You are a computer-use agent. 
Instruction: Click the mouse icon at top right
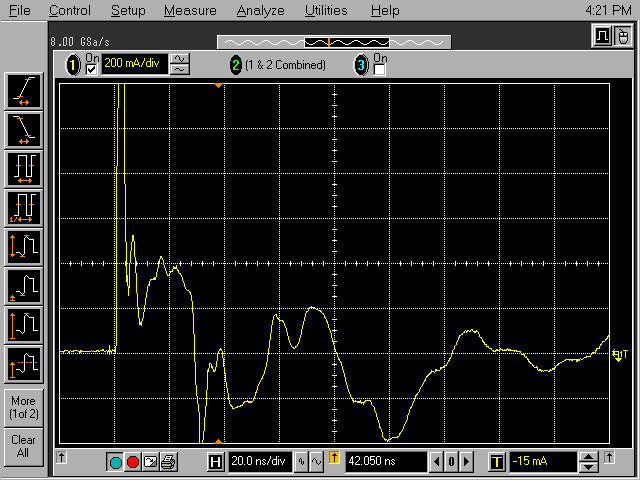(622, 36)
